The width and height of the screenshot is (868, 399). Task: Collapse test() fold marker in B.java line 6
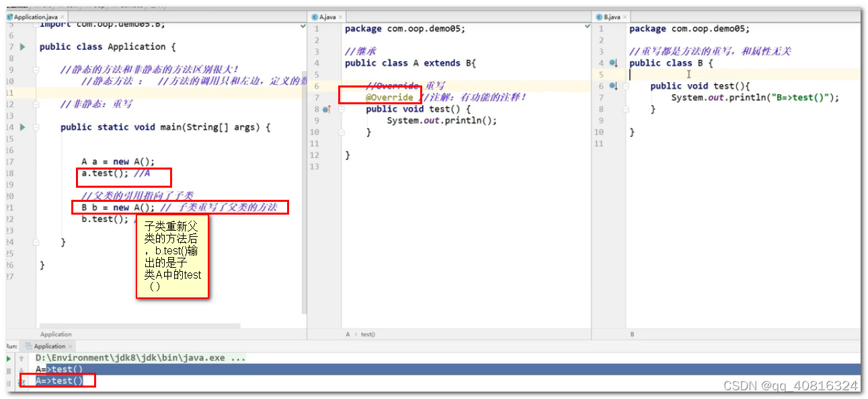coord(626,86)
